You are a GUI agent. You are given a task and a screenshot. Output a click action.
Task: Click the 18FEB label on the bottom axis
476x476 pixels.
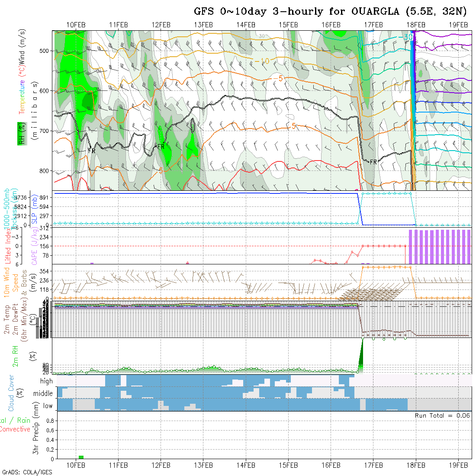coord(416,465)
